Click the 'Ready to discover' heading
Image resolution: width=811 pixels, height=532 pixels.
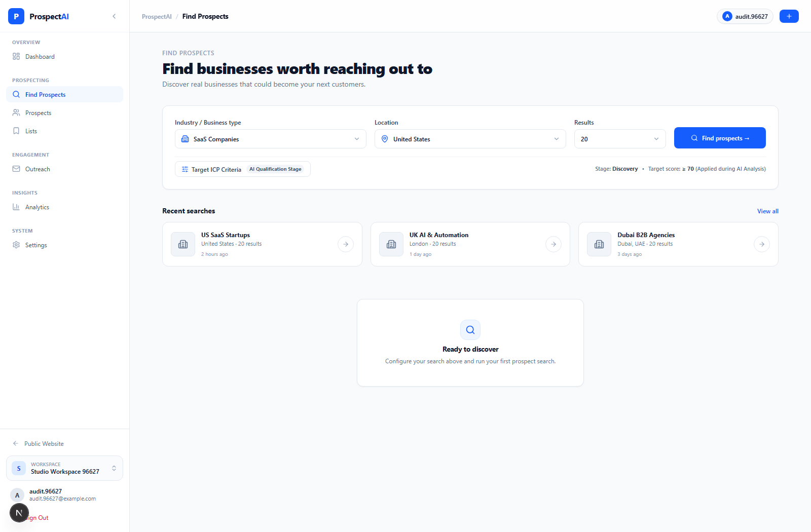tap(470, 349)
